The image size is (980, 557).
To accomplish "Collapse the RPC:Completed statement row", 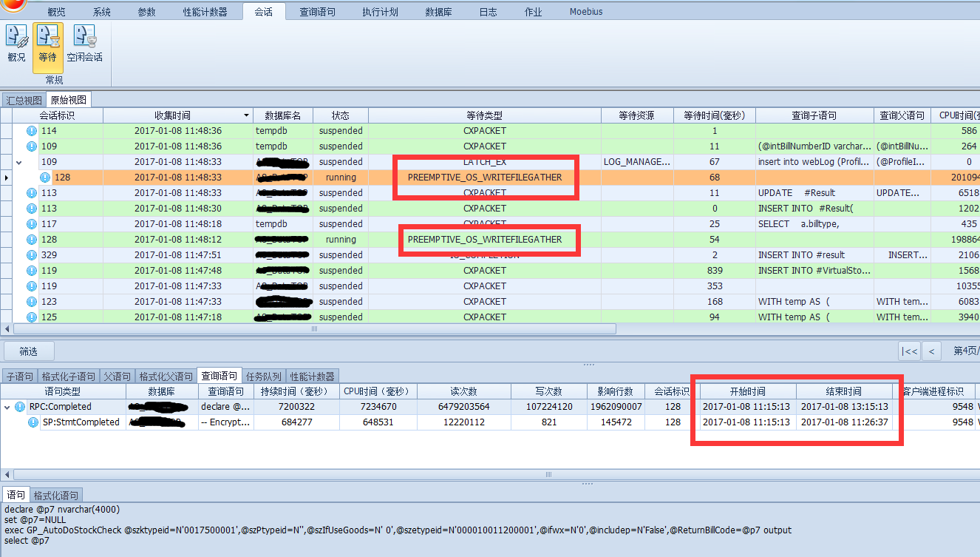I will point(7,406).
